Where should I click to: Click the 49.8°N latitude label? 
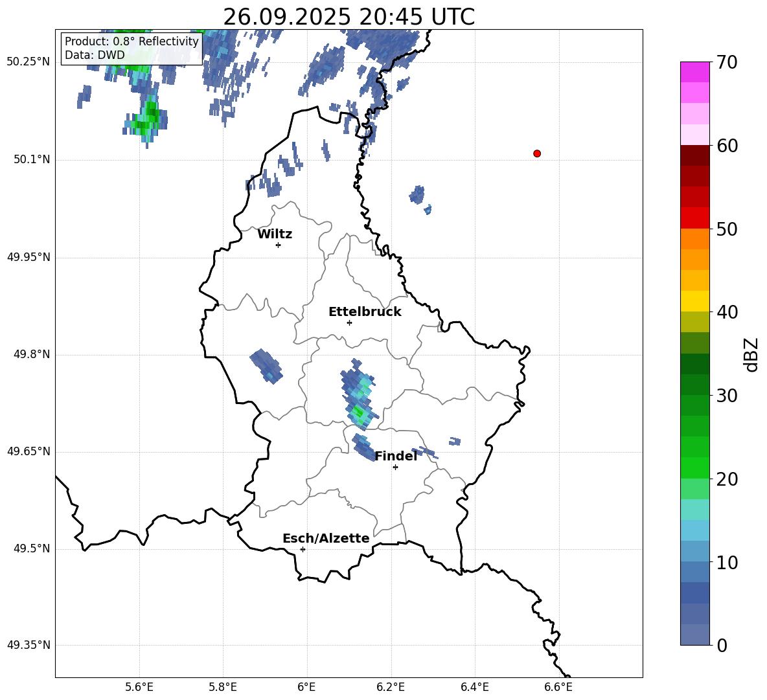[x=32, y=354]
